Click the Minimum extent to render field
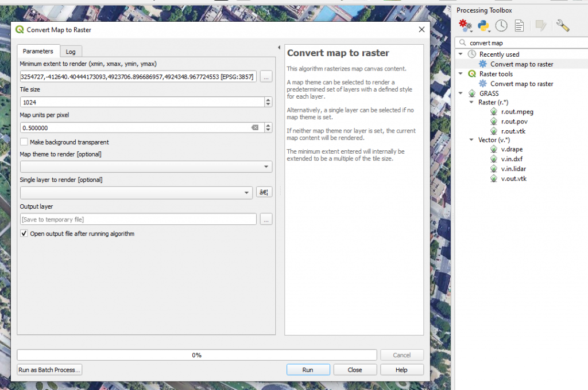The height and width of the screenshot is (390, 588). pyautogui.click(x=138, y=76)
